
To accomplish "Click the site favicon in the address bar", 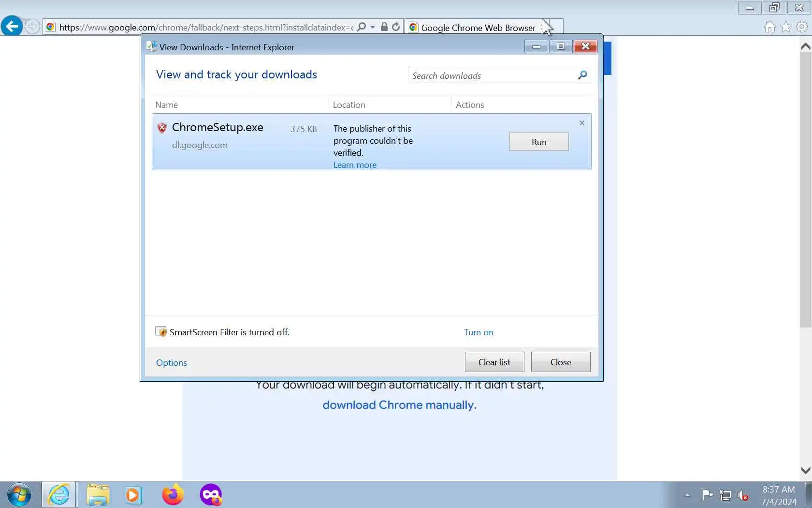I will 50,27.
